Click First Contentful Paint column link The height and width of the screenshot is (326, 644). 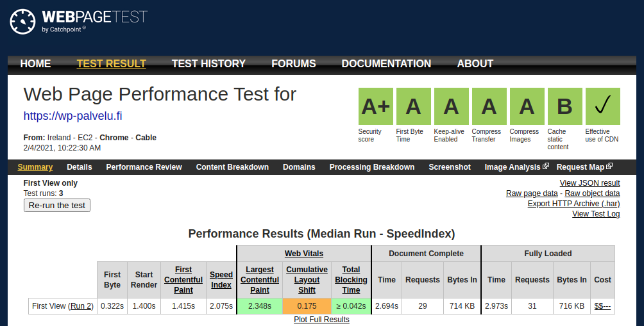tap(183, 280)
